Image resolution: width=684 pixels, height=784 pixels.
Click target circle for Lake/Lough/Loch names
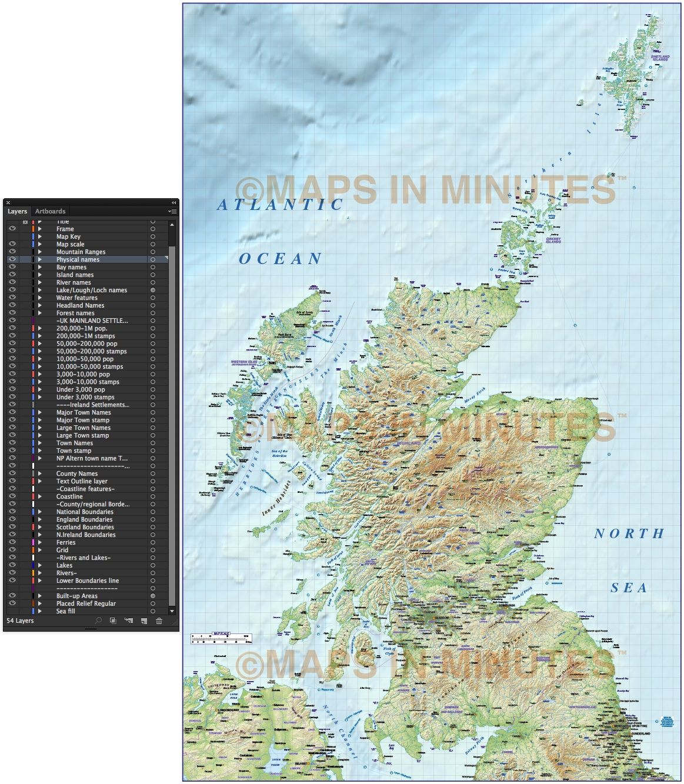click(x=153, y=290)
